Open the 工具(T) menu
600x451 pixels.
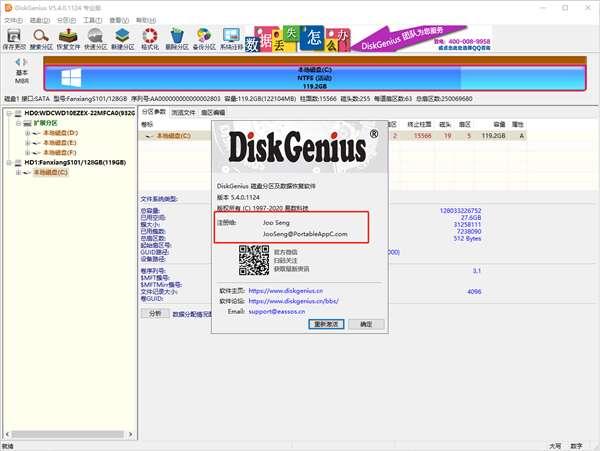pyautogui.click(x=93, y=20)
